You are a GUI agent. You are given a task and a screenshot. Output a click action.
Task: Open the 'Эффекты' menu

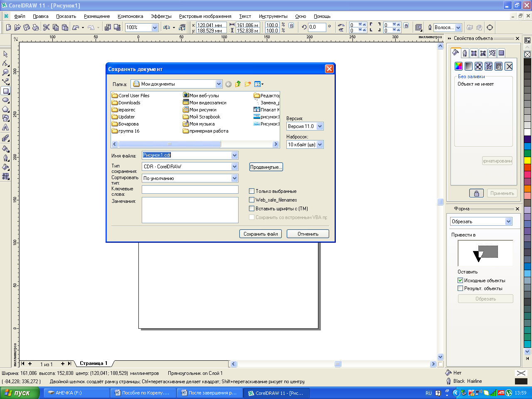(161, 16)
